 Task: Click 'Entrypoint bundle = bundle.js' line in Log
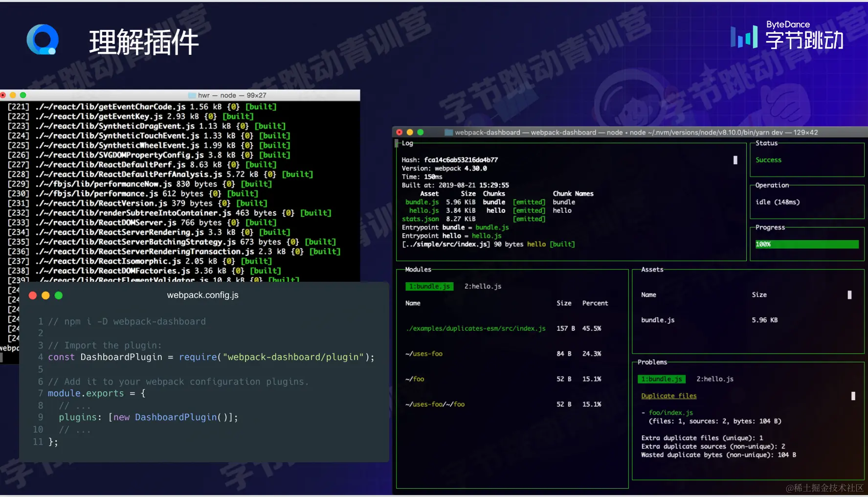point(455,227)
